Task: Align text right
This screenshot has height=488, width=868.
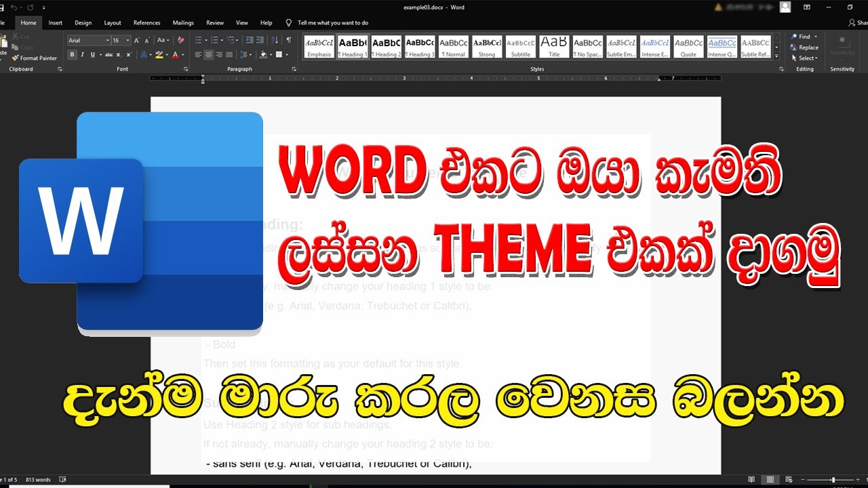Action: click(219, 55)
